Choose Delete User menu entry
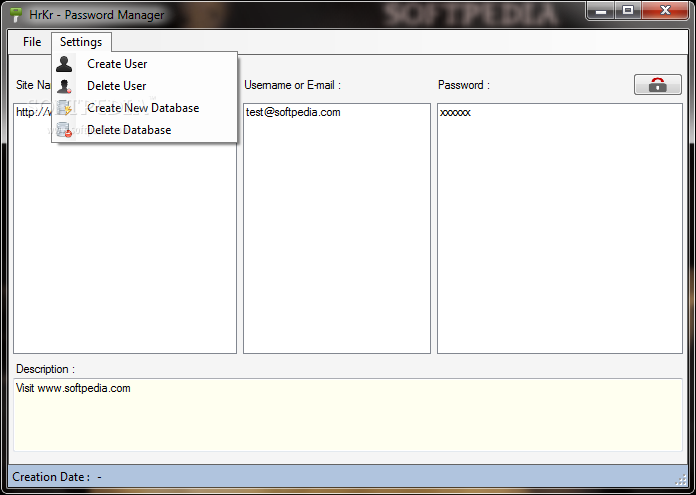Screen dimensions: 696x495 [x=144, y=86]
